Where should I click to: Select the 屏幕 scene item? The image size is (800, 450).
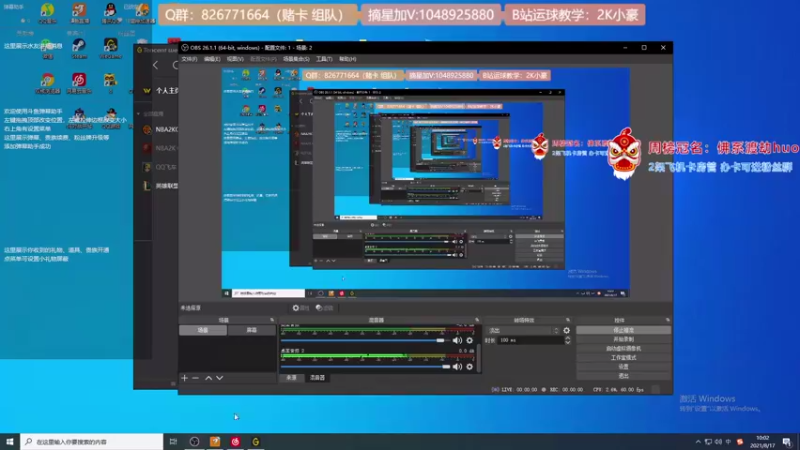click(x=252, y=330)
